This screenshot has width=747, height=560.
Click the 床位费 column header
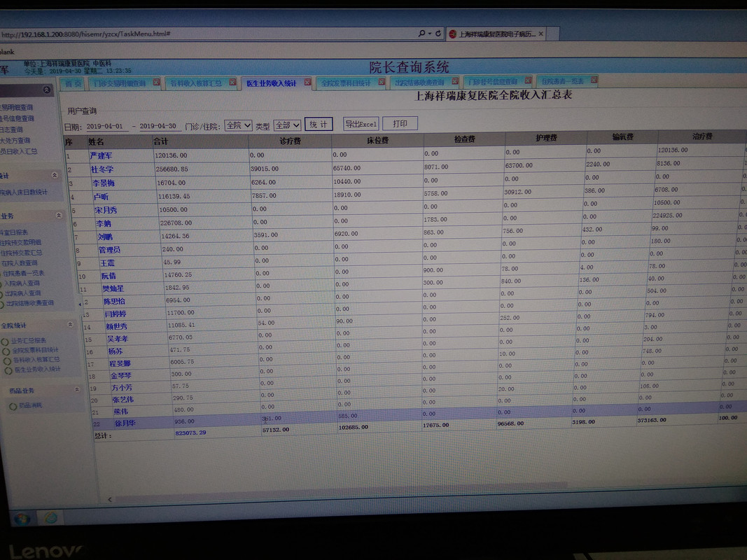click(378, 140)
